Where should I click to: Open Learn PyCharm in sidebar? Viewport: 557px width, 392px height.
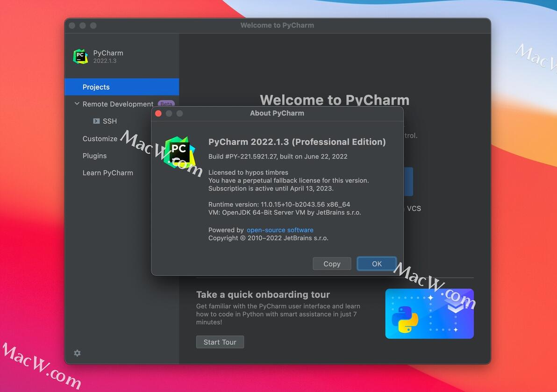(x=107, y=172)
